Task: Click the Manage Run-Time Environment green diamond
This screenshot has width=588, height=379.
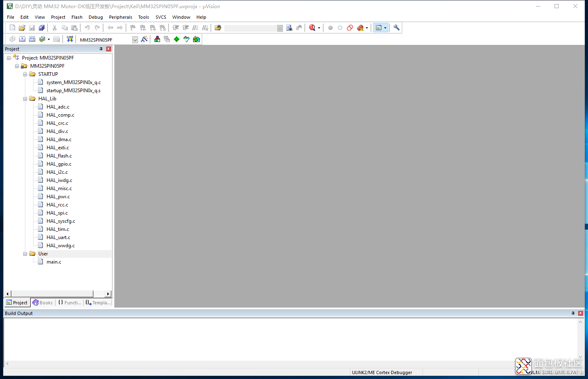Action: (x=176, y=39)
